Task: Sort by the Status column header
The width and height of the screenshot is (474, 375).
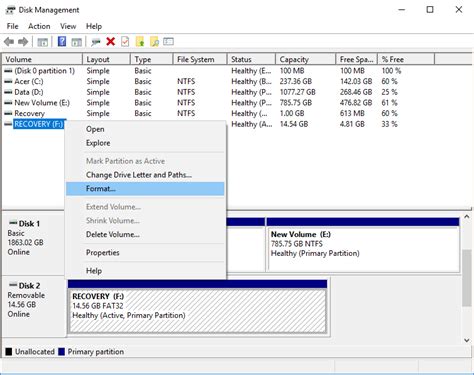Action: (251, 59)
